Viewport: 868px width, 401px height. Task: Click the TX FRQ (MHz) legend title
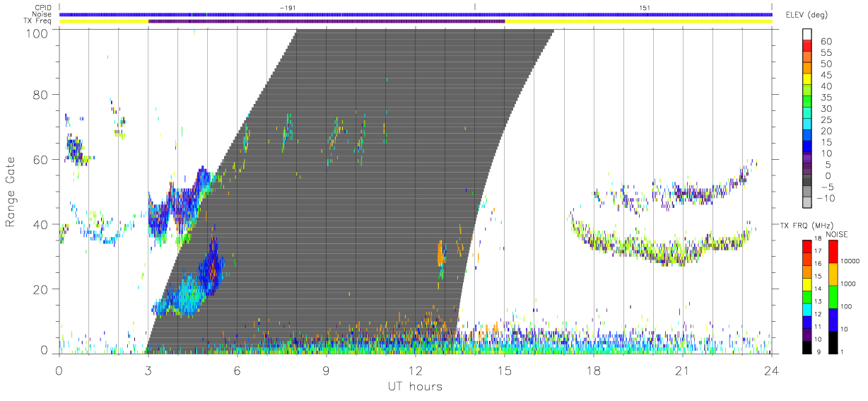806,224
